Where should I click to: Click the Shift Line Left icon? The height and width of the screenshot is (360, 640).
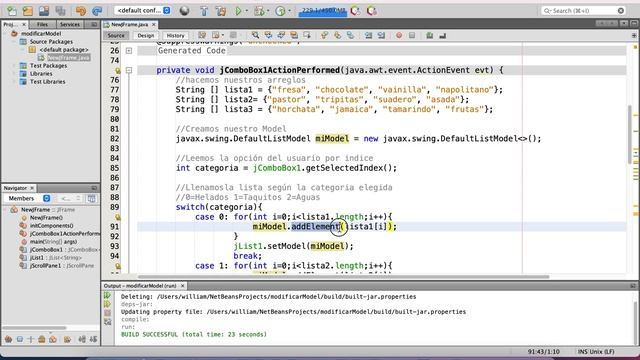tap(369, 36)
